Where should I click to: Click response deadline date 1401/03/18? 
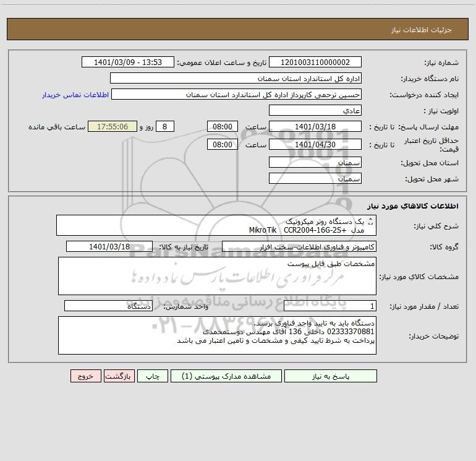click(315, 126)
